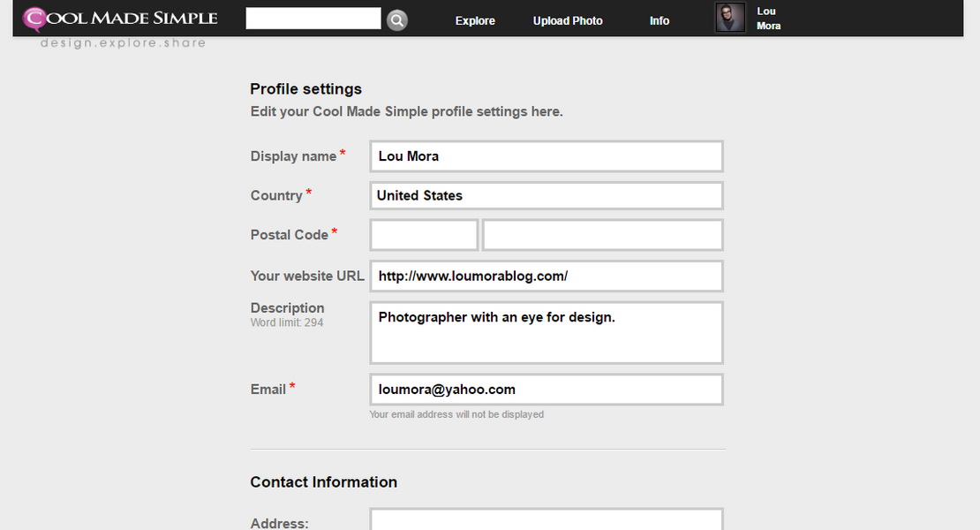
Task: Click into the Display name field
Action: tap(546, 156)
